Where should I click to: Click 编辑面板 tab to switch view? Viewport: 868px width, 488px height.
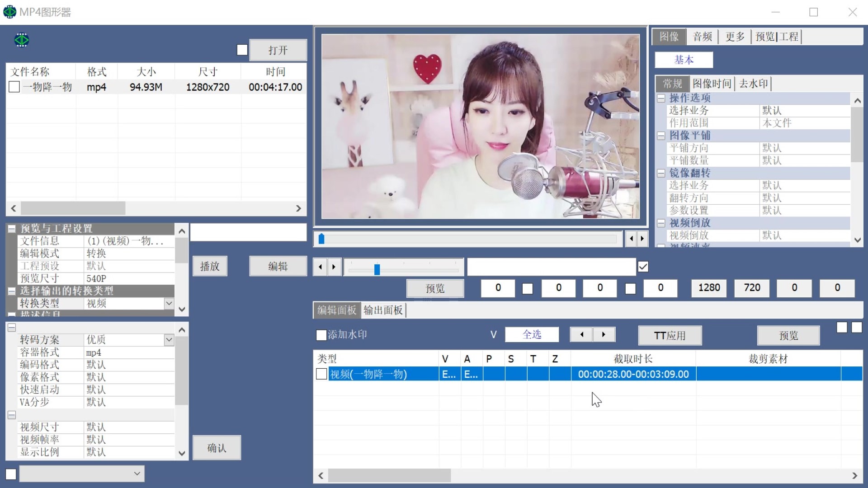336,310
